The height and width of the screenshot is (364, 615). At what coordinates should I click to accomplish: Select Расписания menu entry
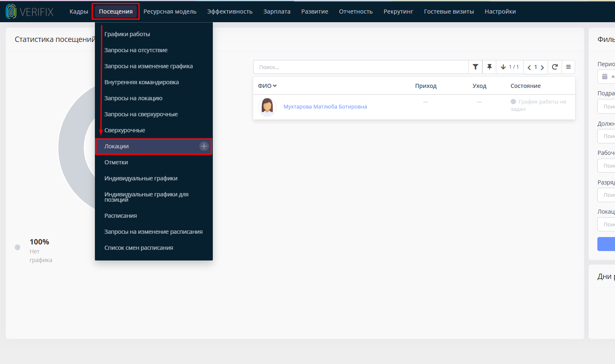[154, 216]
